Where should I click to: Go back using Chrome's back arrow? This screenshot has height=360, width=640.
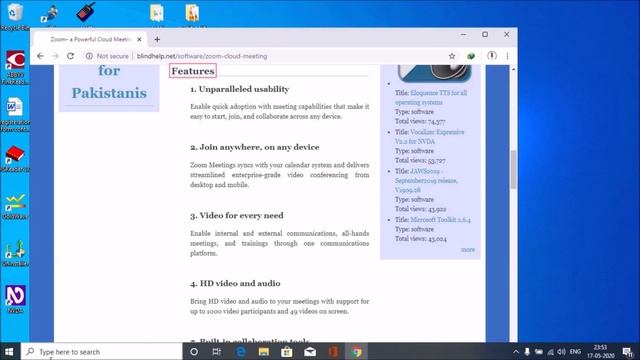(x=40, y=56)
